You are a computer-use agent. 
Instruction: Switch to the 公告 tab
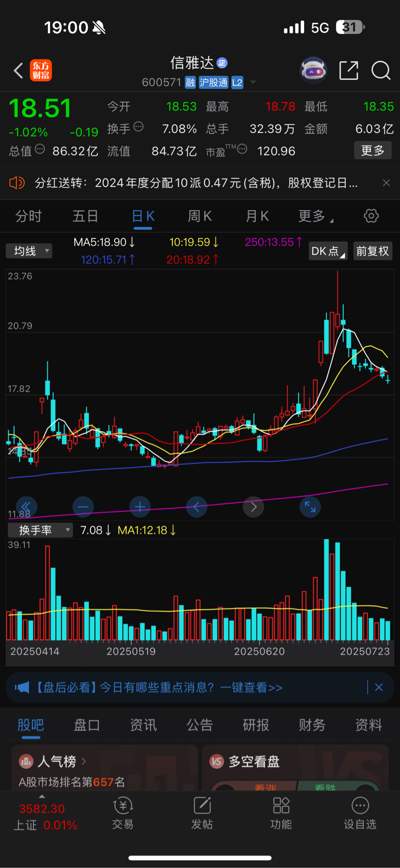click(x=199, y=725)
